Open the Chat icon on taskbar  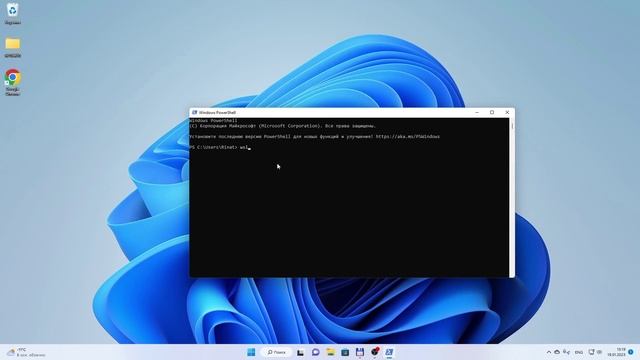[x=316, y=352]
